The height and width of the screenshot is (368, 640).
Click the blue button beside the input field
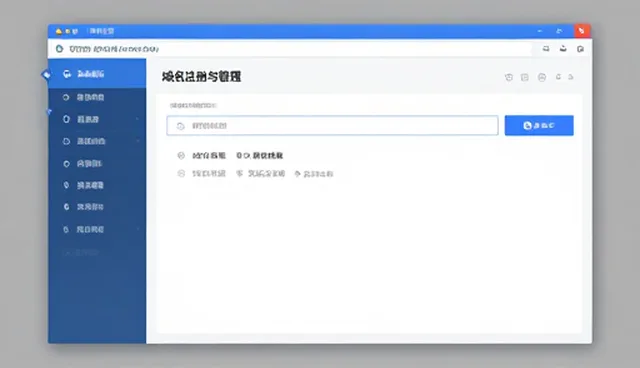(539, 125)
